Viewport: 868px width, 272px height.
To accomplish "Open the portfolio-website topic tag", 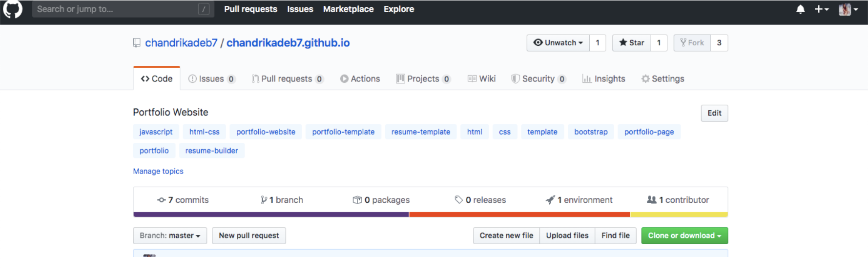I will 266,132.
